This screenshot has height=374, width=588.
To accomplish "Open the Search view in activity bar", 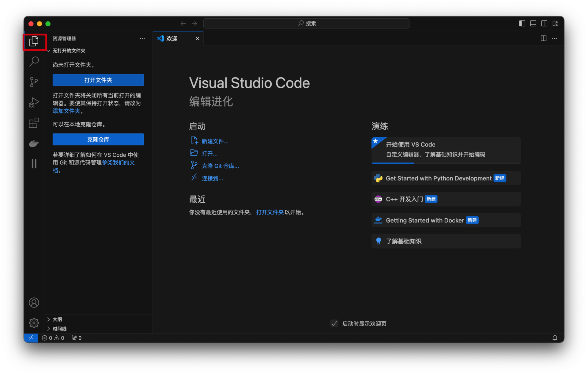I will click(34, 61).
